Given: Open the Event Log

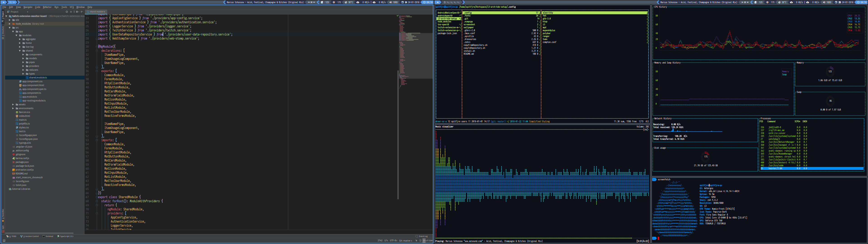Looking at the screenshot, I should point(423,236).
